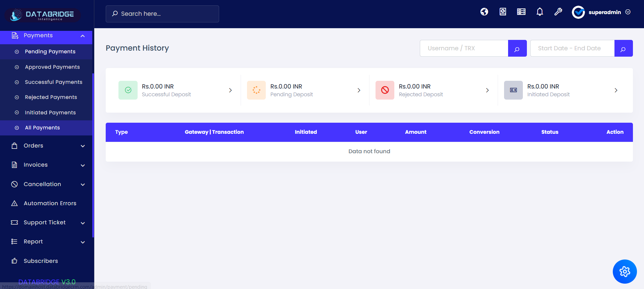Click the Invoices document icon in the sidebar

tap(14, 165)
